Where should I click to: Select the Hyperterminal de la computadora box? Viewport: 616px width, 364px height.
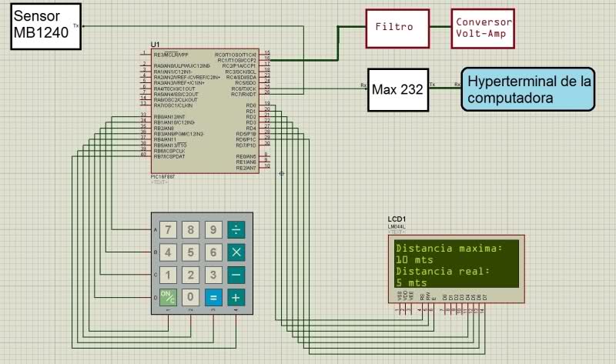point(528,89)
